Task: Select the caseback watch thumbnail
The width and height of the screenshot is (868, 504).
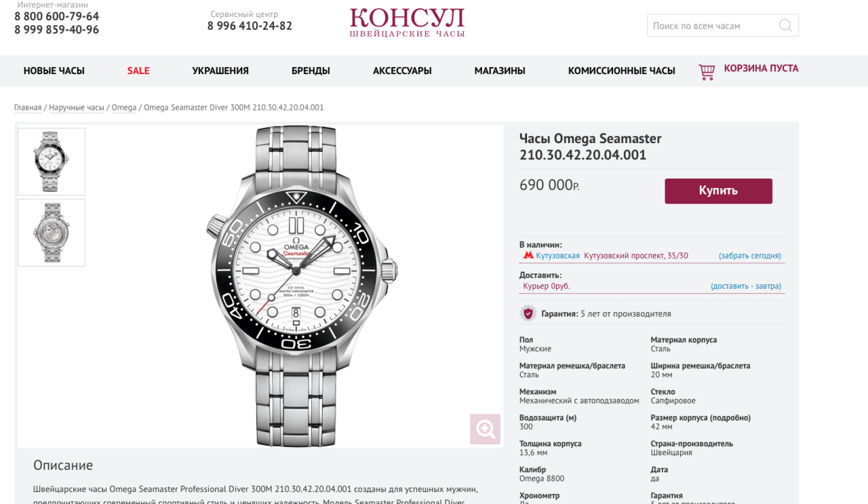Action: coord(52,232)
